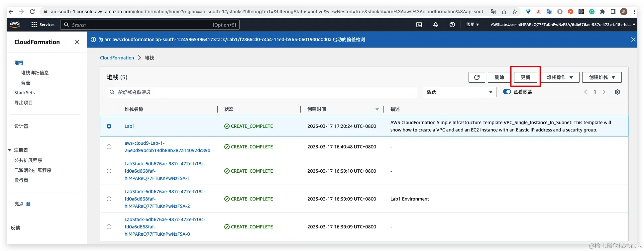Open 已激活的扩展程序 in sidebar
This screenshot has height=251, width=644.
pyautogui.click(x=33, y=170)
